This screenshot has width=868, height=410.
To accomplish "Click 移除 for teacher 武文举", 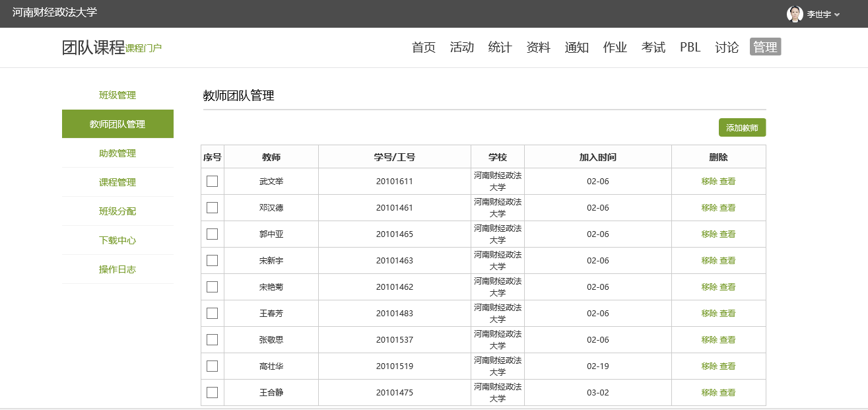I will pos(709,181).
